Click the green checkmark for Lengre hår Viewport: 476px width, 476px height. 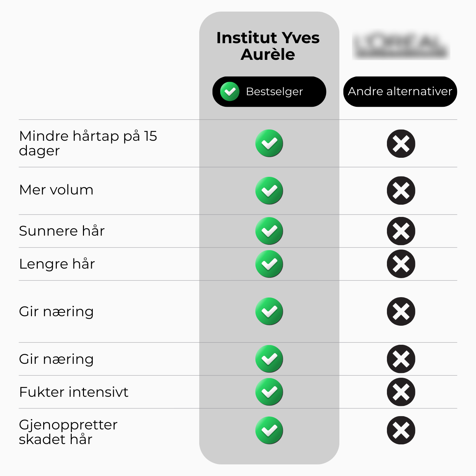pos(269,264)
